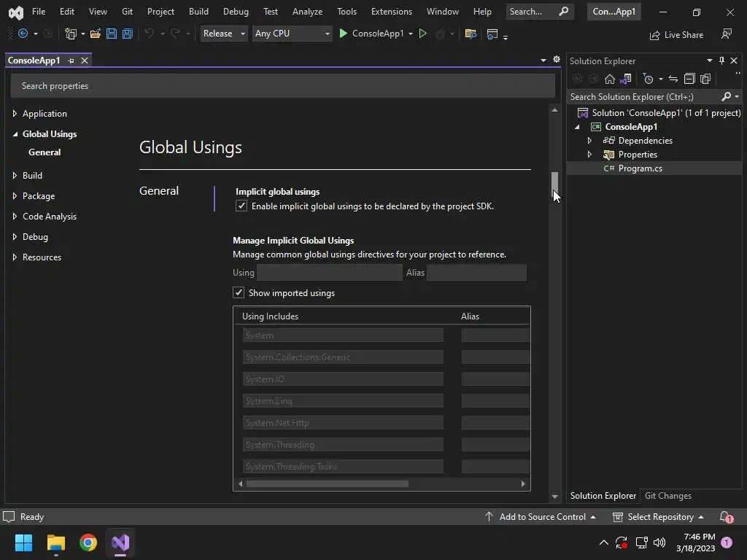Screen dimensions: 747x560
Task: Click the scroll-right arrow in usings list
Action: pyautogui.click(x=522, y=484)
